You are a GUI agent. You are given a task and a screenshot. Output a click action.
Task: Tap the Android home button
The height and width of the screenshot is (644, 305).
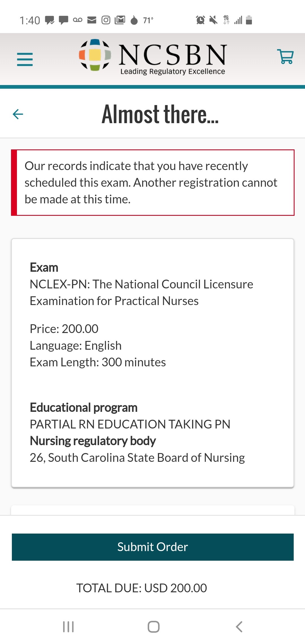coord(153,626)
